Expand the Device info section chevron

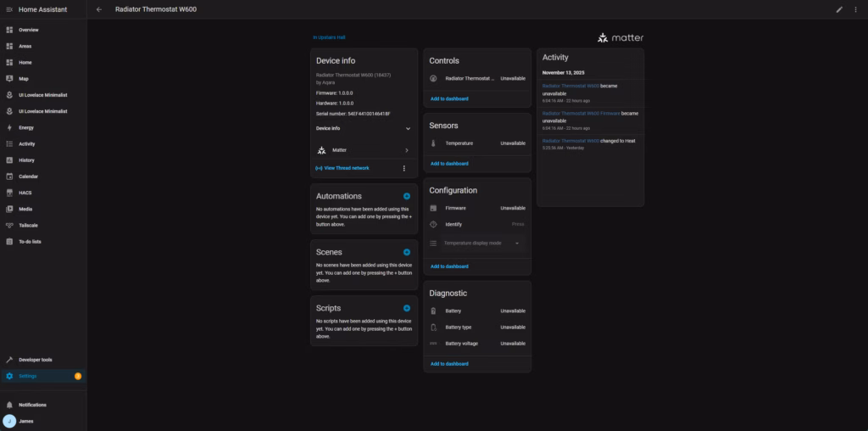(408, 128)
